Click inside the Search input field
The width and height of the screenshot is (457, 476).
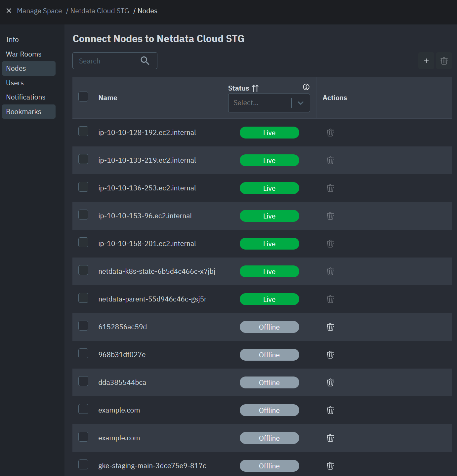106,60
